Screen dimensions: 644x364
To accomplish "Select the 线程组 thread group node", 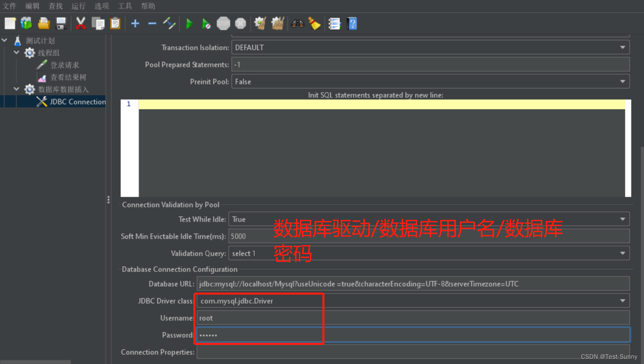I will click(x=49, y=53).
